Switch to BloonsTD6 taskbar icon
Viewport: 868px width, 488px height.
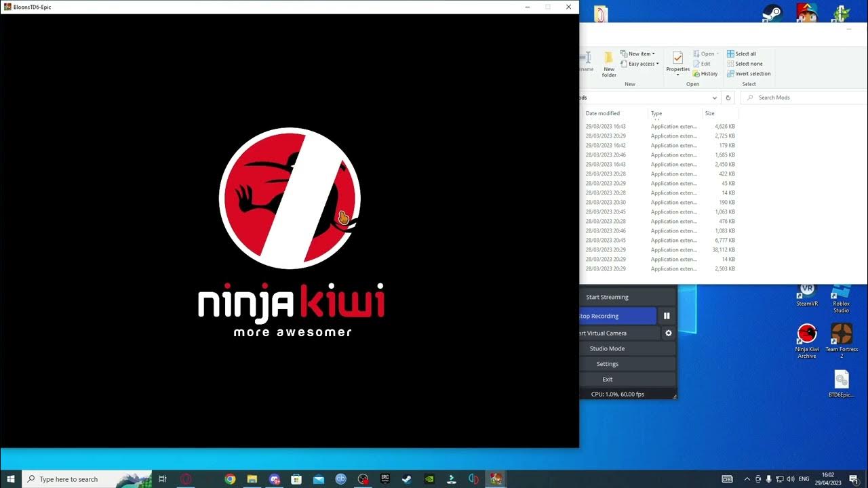pos(496,479)
